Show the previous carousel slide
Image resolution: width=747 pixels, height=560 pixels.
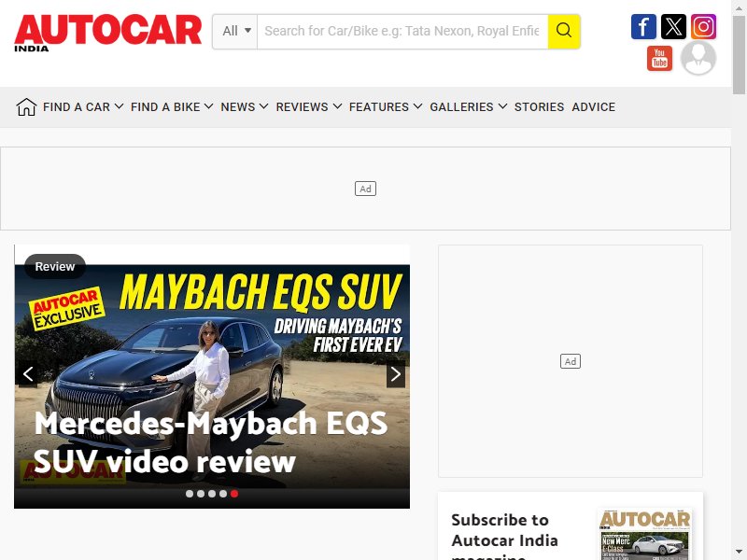[28, 374]
